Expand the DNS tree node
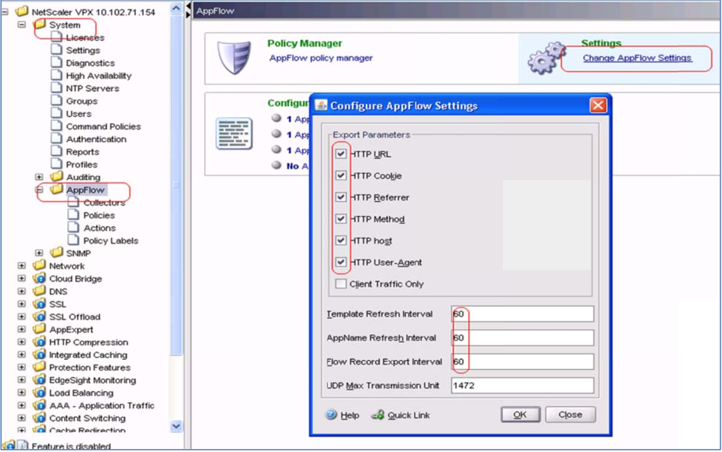The height and width of the screenshot is (452, 722). coord(22,291)
